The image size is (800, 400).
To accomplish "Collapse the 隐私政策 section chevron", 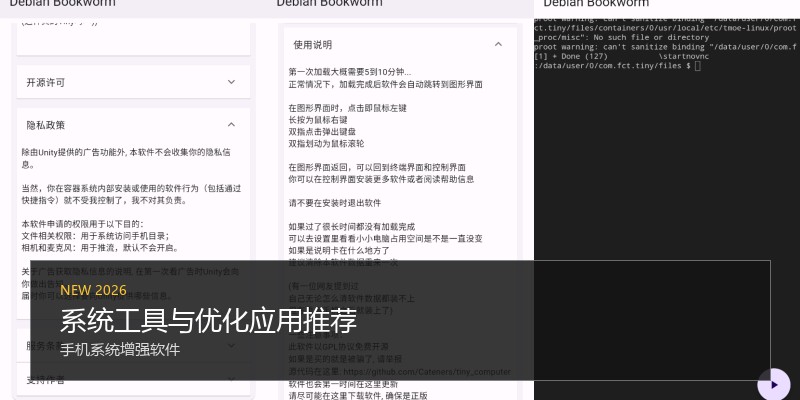I will click(231, 124).
